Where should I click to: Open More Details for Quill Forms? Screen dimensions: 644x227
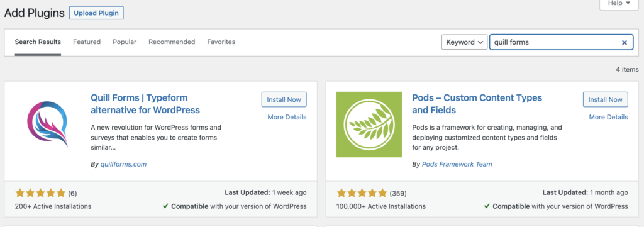coord(287,118)
